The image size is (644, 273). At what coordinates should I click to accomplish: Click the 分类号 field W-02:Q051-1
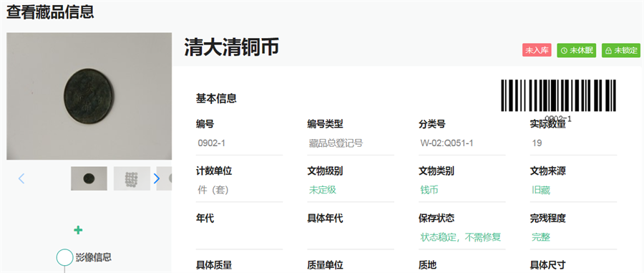462,143
